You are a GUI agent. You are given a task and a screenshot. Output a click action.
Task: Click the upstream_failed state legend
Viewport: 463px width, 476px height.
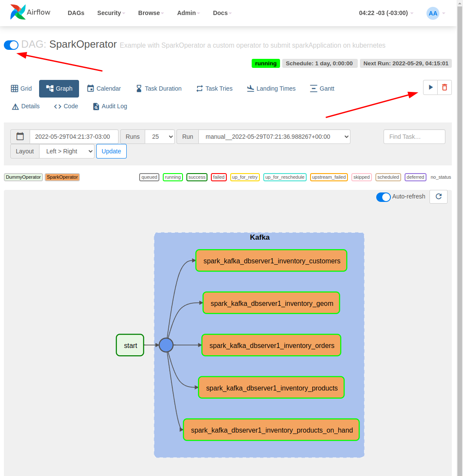click(x=329, y=177)
